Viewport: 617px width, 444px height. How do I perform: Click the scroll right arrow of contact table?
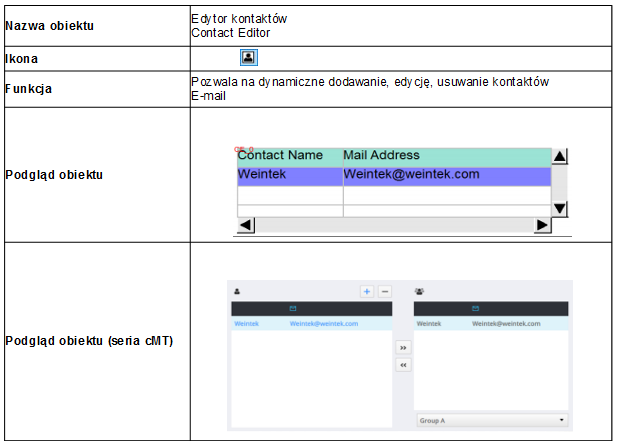[x=542, y=225]
